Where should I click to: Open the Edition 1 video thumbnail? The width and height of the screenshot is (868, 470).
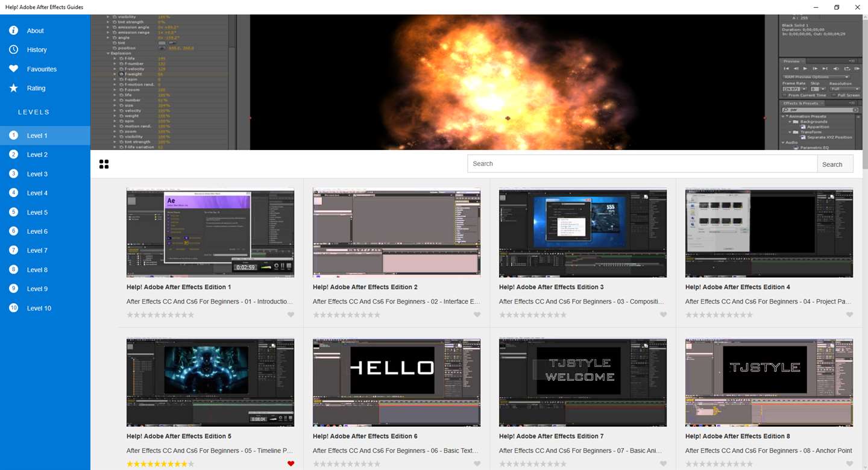pos(210,233)
